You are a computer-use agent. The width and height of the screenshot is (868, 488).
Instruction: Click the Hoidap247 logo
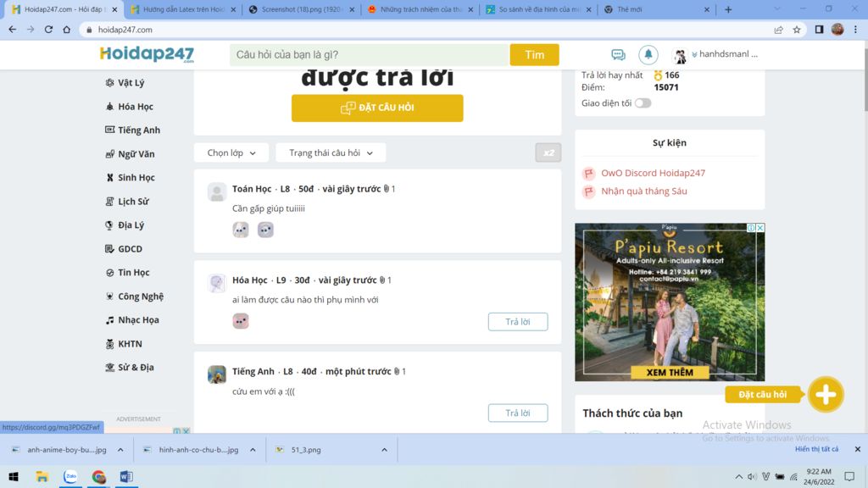pos(147,54)
